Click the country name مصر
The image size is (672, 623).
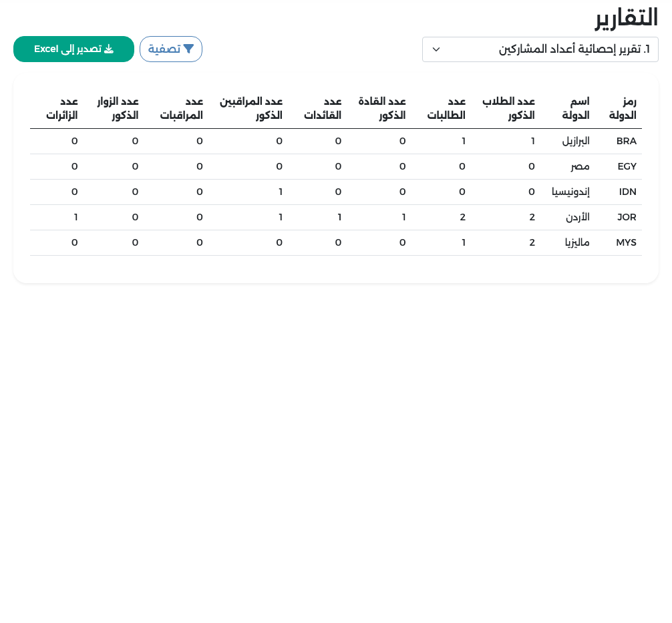(x=580, y=167)
